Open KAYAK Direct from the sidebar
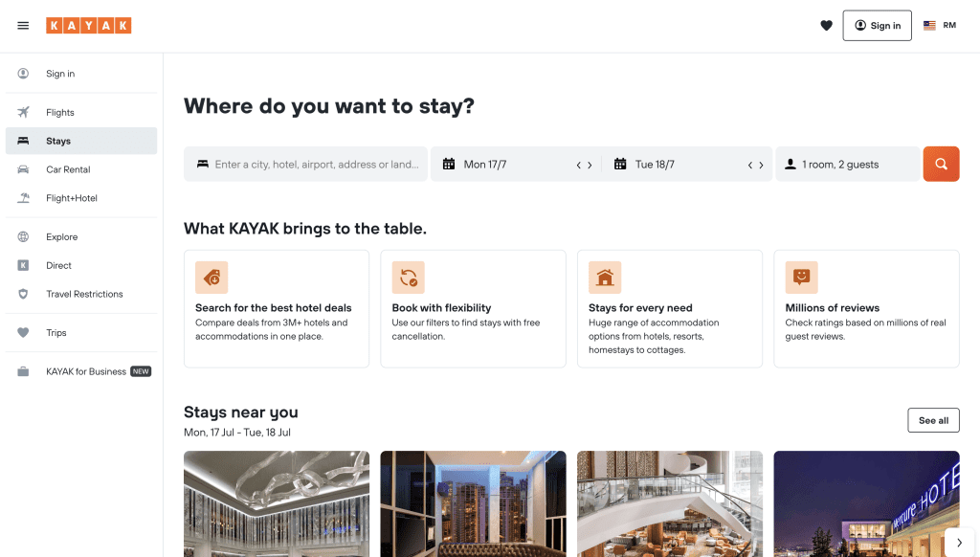 click(57, 265)
